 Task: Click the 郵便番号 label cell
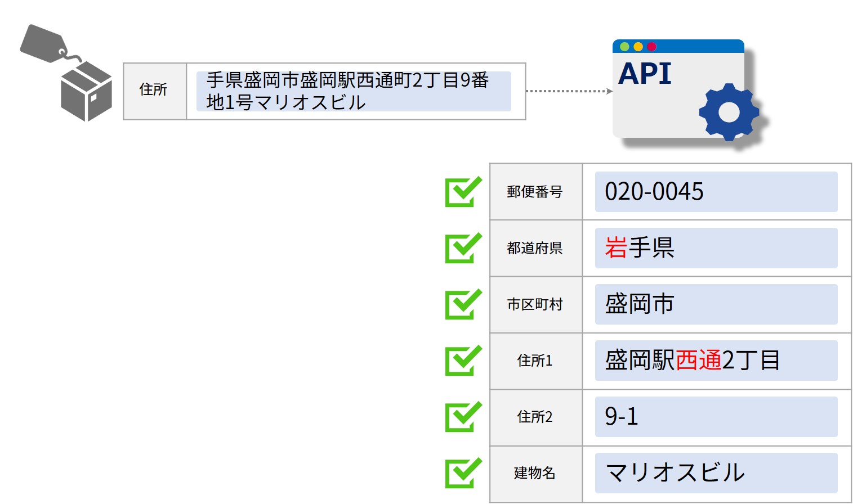click(536, 192)
